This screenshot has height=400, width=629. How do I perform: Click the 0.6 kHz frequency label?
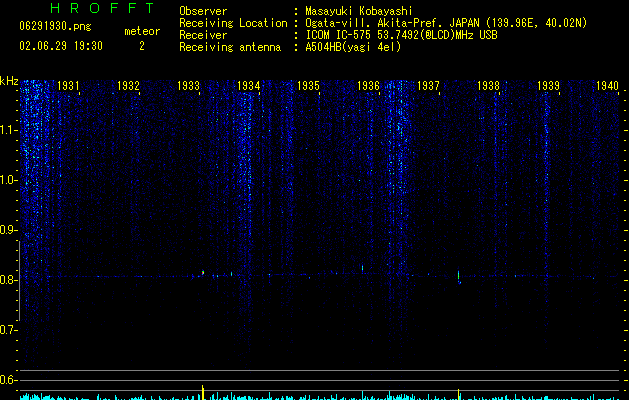[8, 380]
